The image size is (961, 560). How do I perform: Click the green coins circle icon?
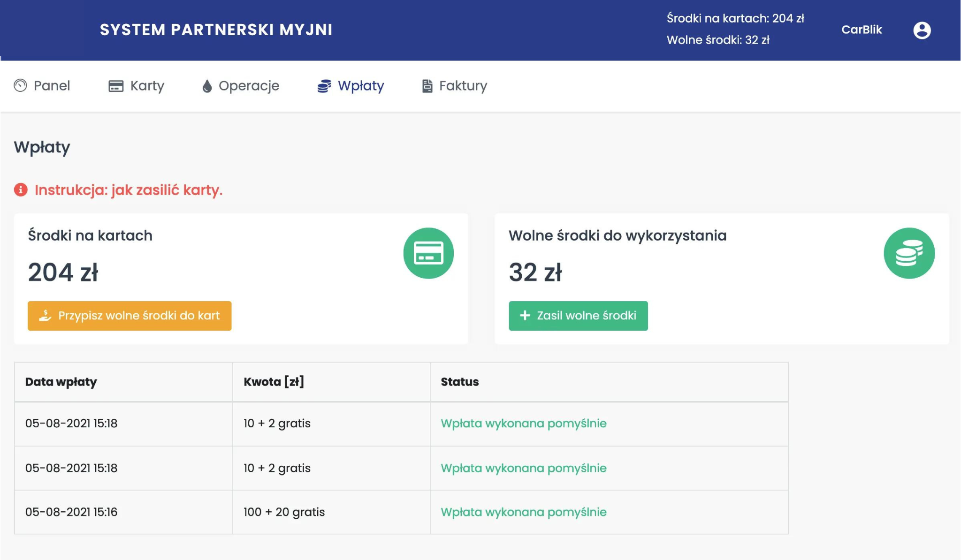(909, 253)
